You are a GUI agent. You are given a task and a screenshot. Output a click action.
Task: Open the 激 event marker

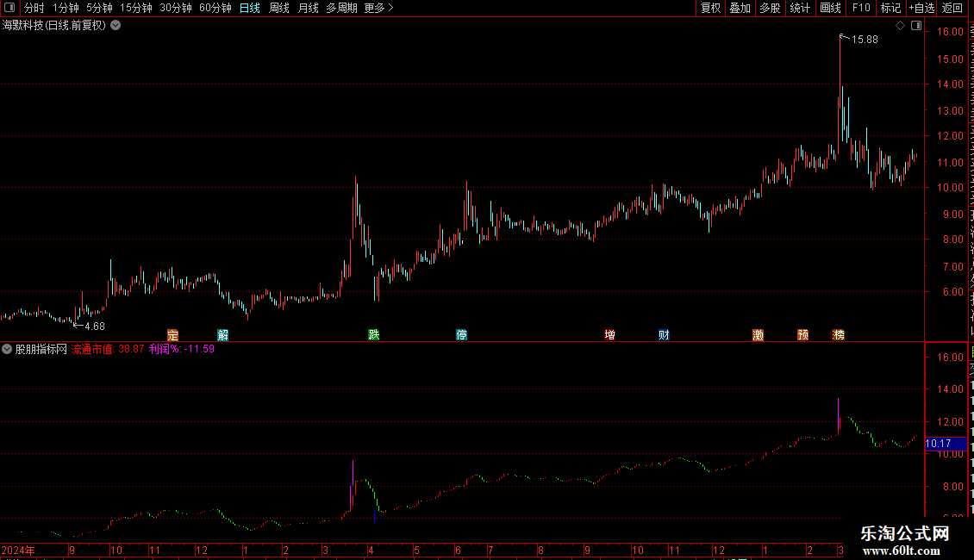click(x=758, y=335)
